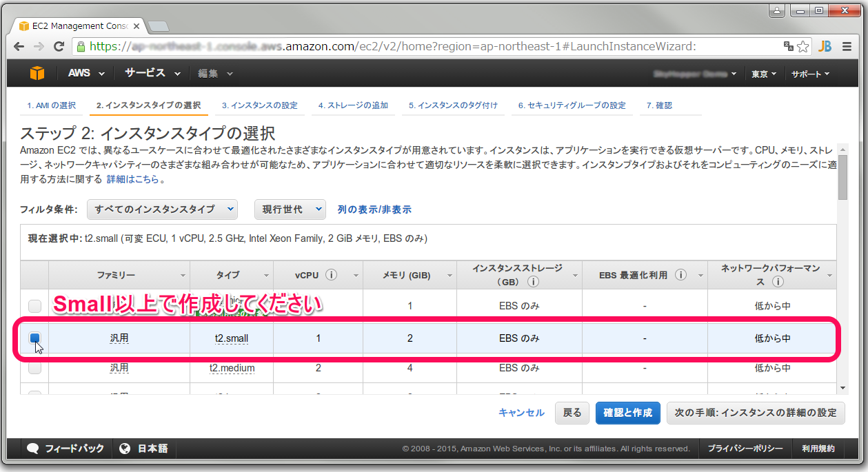Viewport: 868px width, 472px height.
Task: Click the EBS 最適化利用 info icon
Action: point(680,275)
